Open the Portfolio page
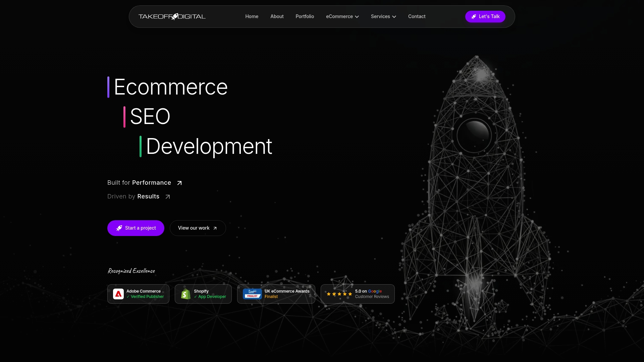644x362 pixels. click(305, 16)
